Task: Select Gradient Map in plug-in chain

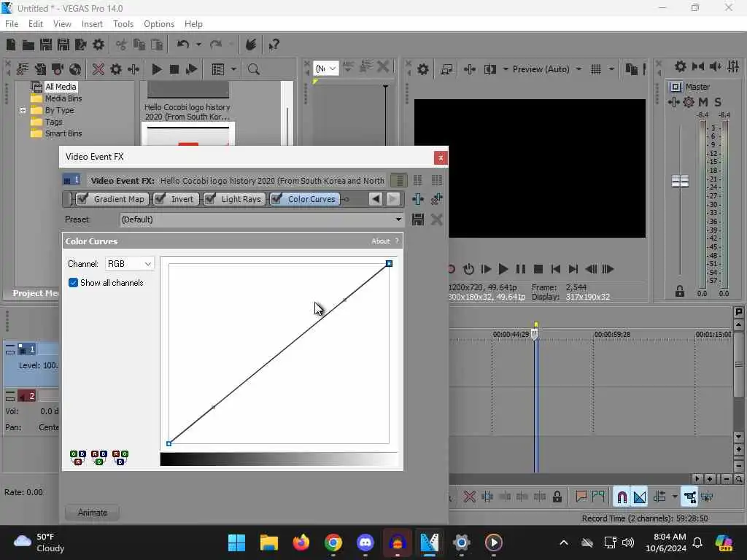Action: 119,199
